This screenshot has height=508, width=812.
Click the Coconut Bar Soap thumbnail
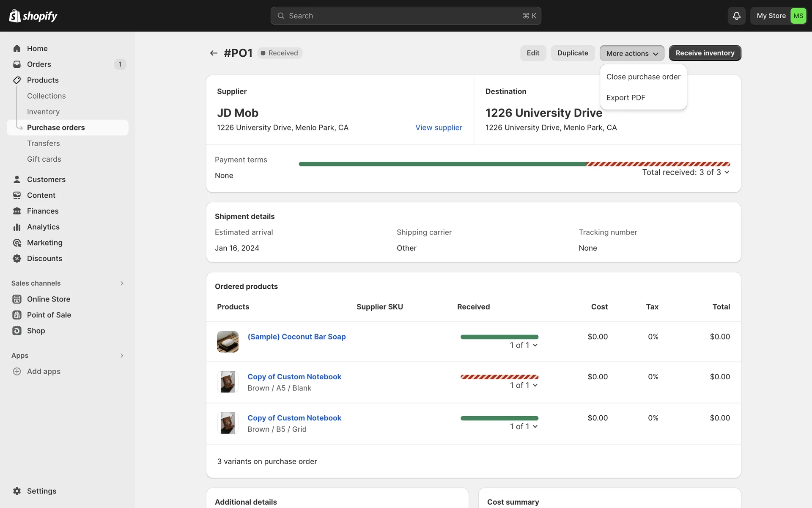(x=228, y=342)
